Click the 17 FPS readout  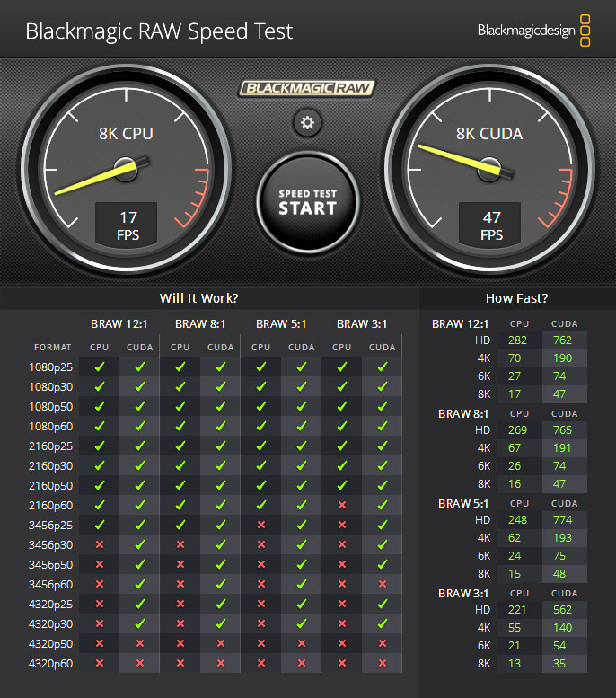(x=127, y=225)
